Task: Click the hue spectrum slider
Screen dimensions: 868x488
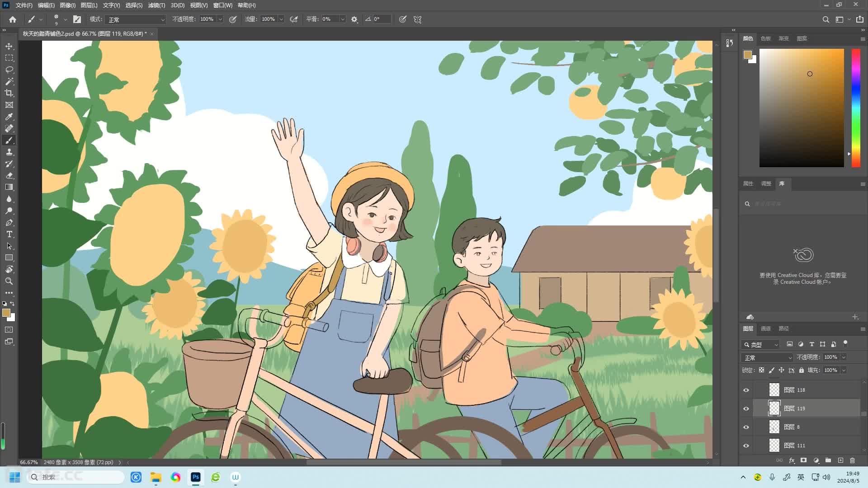Action: 856,108
